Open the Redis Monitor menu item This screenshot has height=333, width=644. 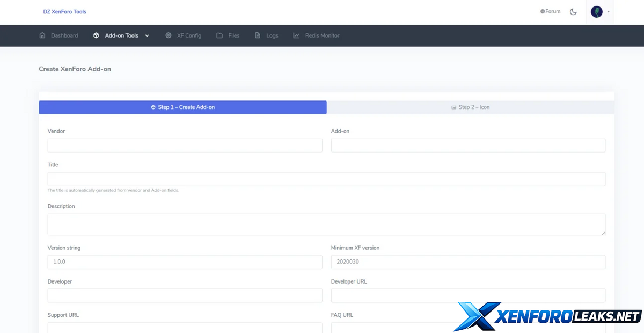tap(322, 35)
